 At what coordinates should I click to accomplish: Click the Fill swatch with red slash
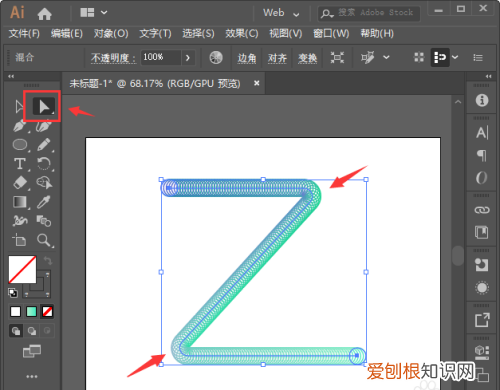tap(22, 269)
